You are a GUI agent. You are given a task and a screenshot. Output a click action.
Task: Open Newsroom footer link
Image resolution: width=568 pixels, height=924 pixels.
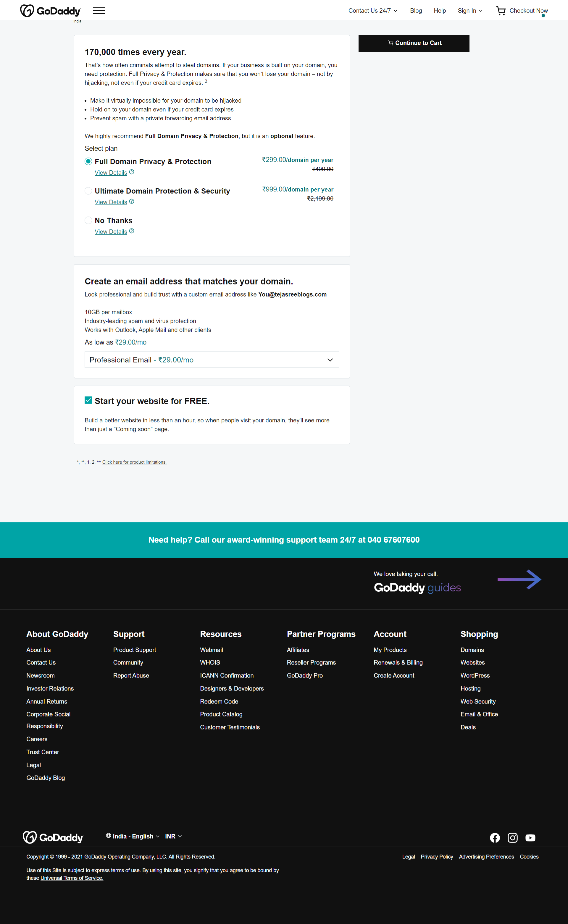coord(40,675)
